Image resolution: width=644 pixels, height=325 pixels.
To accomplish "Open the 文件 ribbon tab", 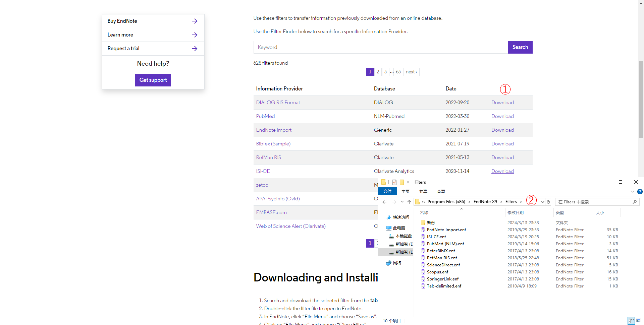I will pyautogui.click(x=387, y=191).
